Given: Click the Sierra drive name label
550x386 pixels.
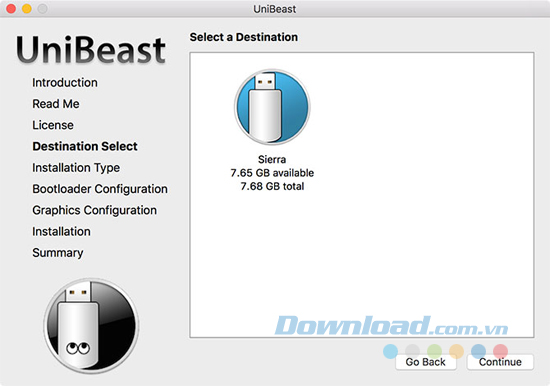Looking at the screenshot, I should pos(272,159).
